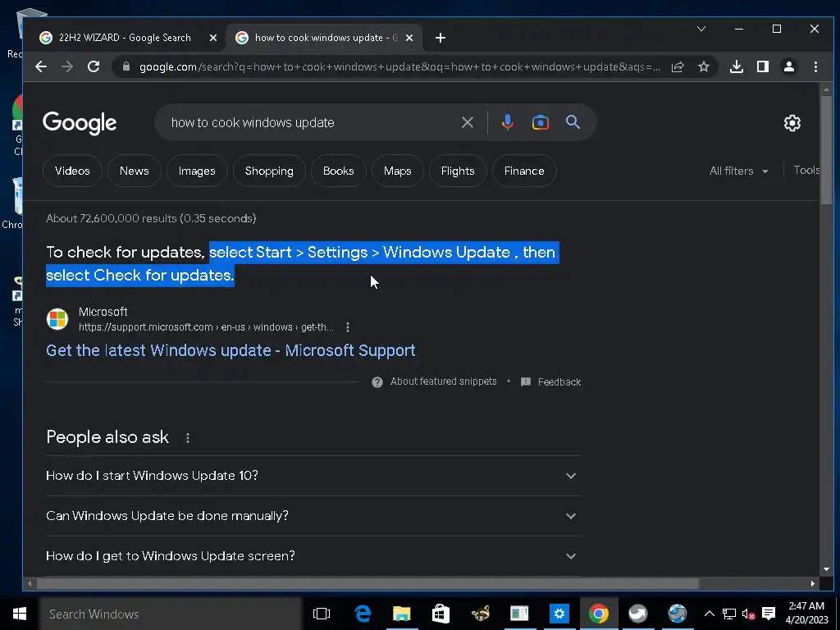The image size is (840, 630).
Task: Launch Microsoft Edge from taskbar
Action: [x=363, y=614]
